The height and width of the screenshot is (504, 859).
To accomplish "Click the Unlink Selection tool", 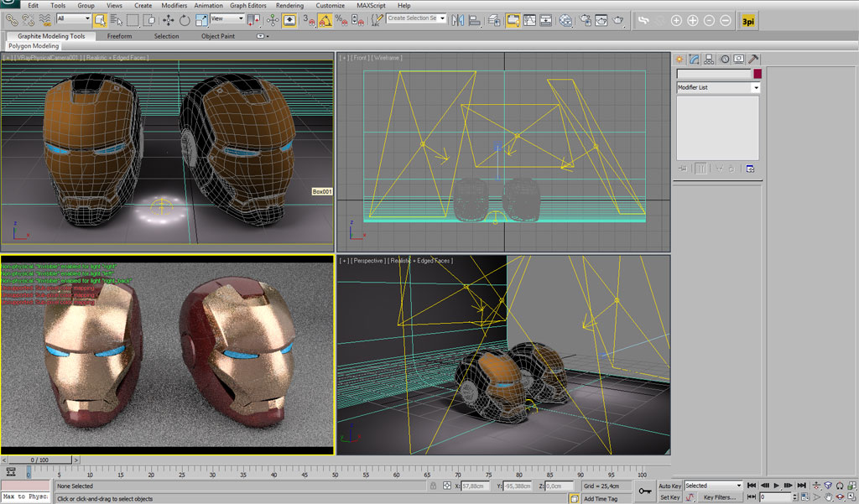I will (28, 20).
